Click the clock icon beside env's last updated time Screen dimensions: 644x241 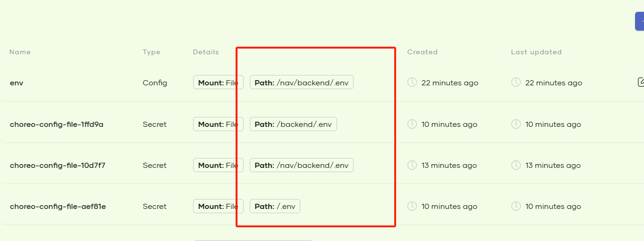(x=516, y=83)
